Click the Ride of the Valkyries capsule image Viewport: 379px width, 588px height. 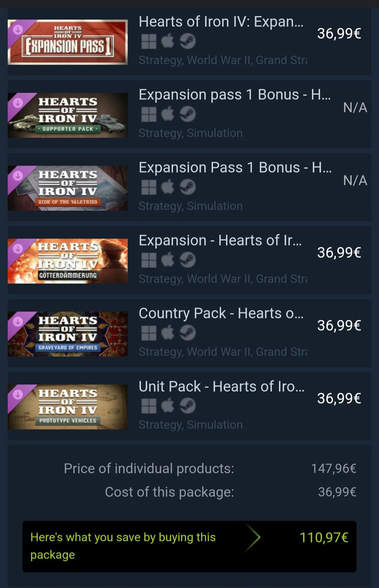(x=68, y=188)
